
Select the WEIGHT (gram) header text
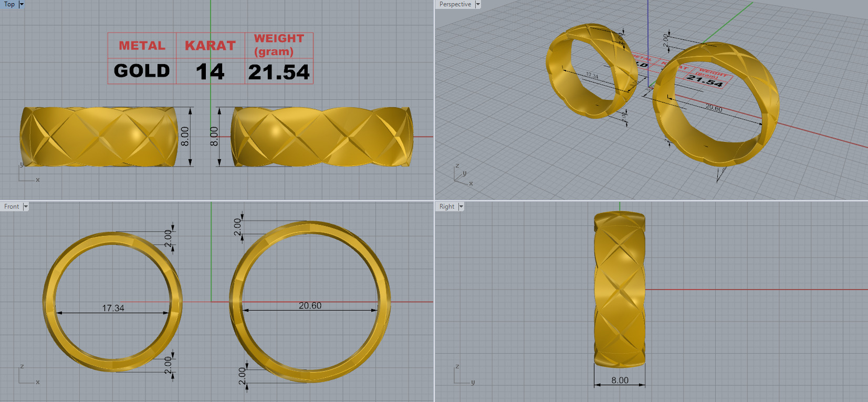pos(279,45)
